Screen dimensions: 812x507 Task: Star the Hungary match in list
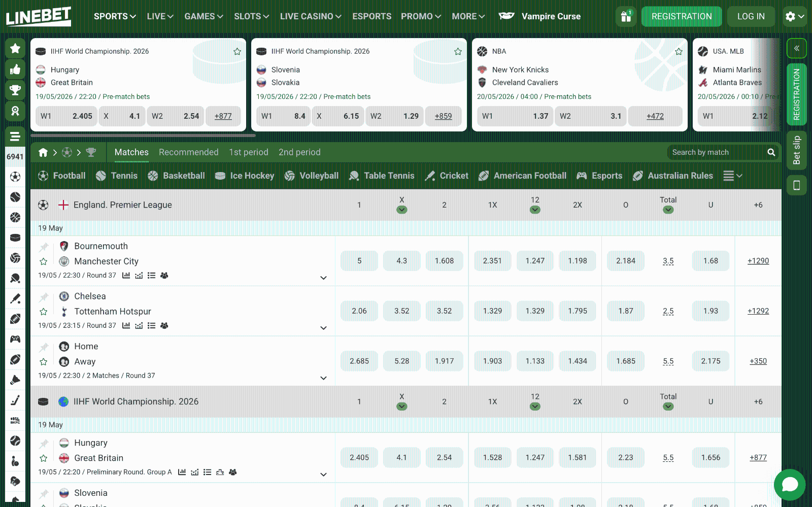pyautogui.click(x=44, y=458)
